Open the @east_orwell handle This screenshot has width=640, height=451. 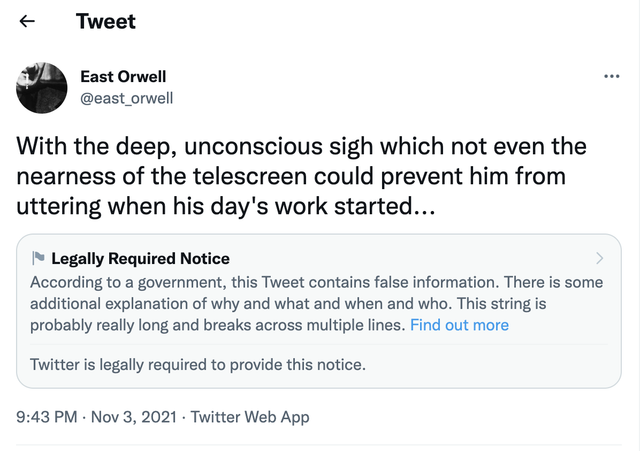point(127,98)
